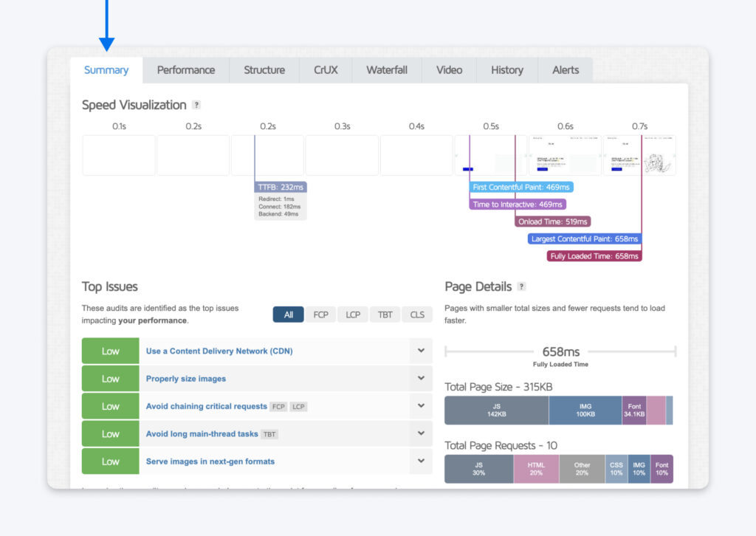Click the Page Details help icon
The image size is (756, 536).
[522, 286]
